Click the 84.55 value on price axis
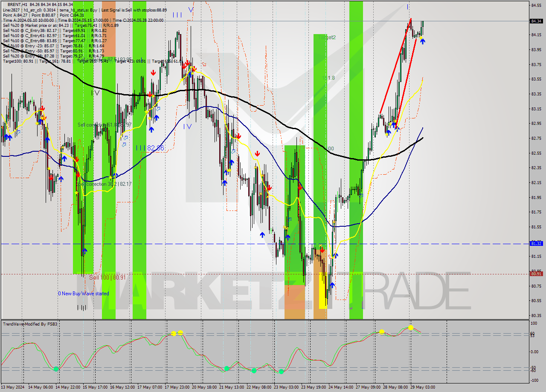 [537, 6]
